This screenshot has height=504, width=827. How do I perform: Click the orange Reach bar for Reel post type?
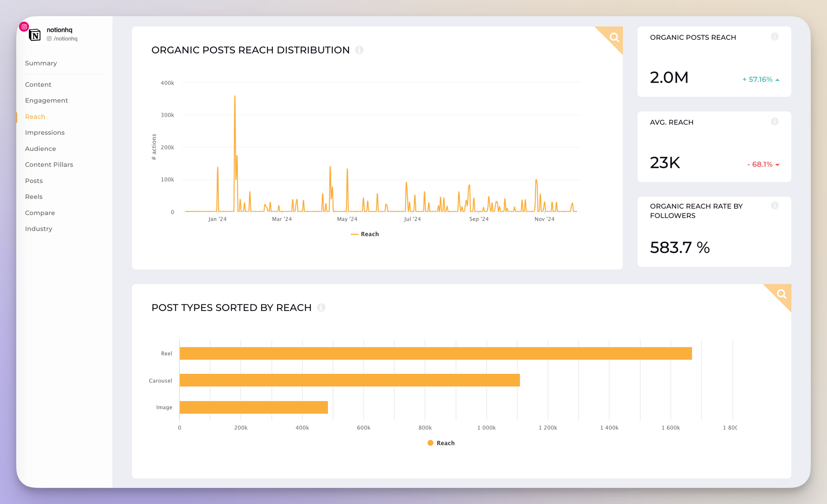(437, 353)
